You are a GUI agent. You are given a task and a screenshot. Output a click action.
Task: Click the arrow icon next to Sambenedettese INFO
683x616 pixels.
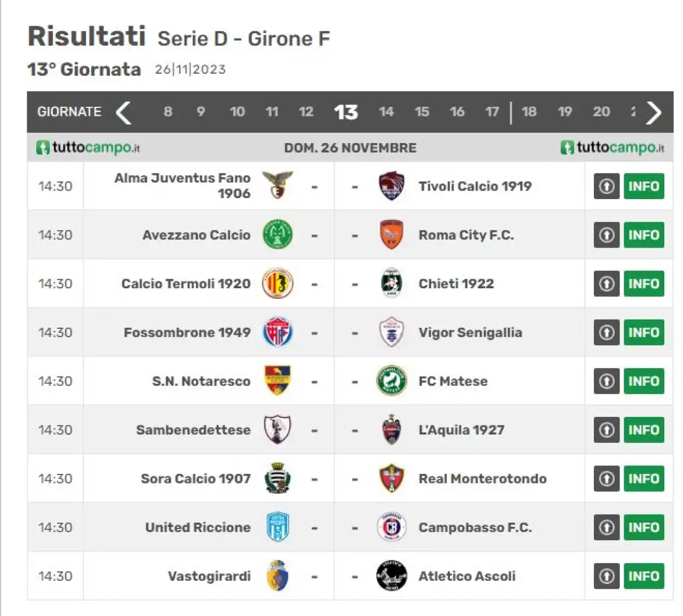(607, 430)
